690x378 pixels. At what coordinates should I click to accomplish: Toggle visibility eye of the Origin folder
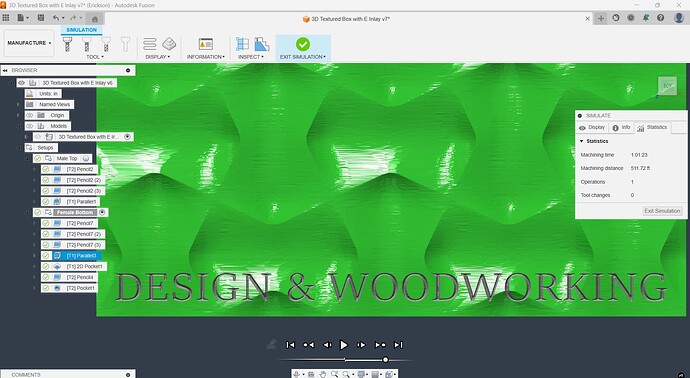tap(29, 115)
